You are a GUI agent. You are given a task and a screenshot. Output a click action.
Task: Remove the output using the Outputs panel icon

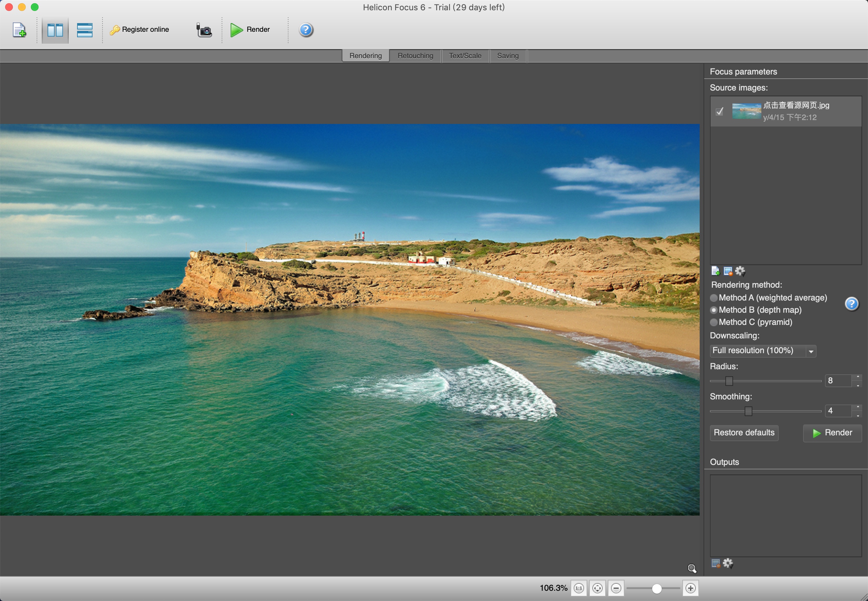[x=716, y=563]
